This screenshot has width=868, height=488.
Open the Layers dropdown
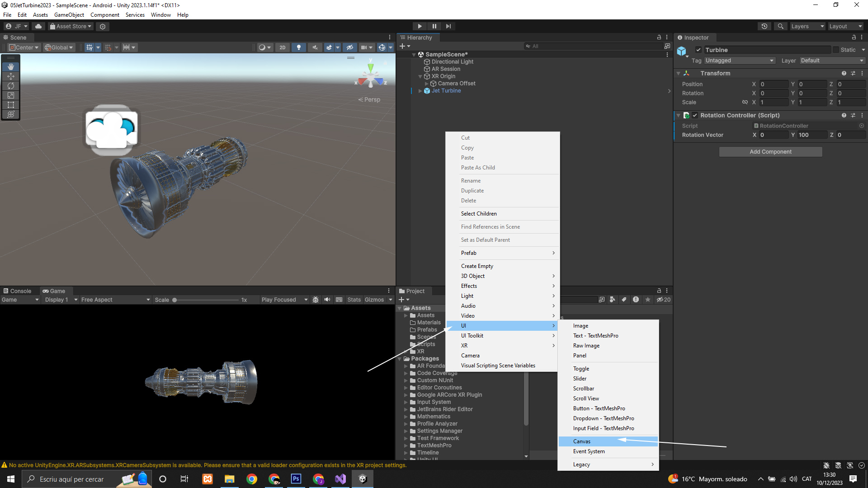[x=807, y=26]
